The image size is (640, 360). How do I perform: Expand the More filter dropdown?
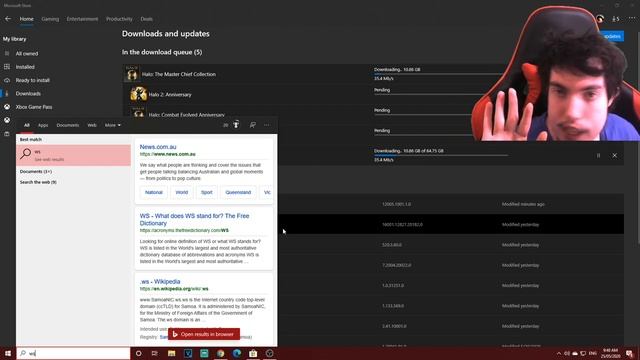point(113,125)
